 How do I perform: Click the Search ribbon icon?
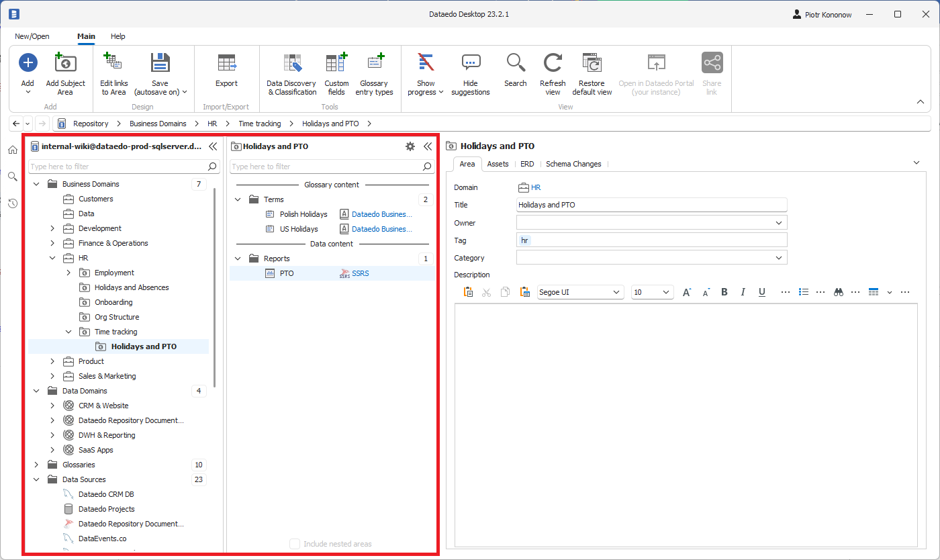point(516,63)
